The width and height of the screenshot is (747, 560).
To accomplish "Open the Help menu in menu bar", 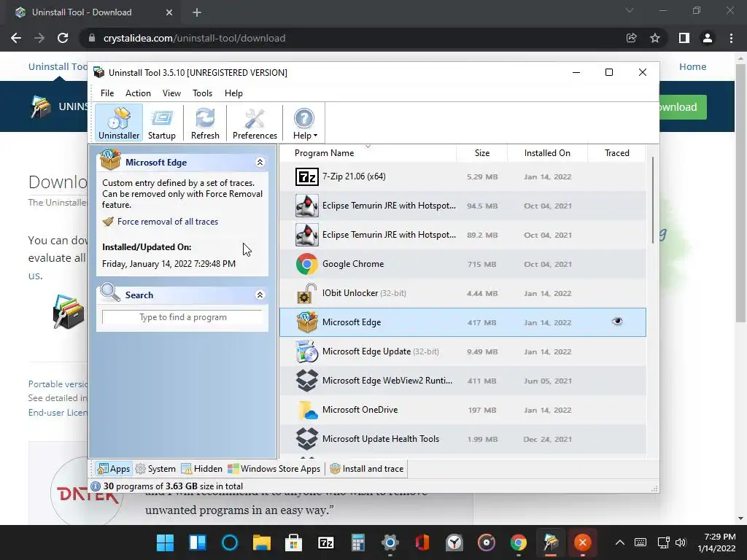I will point(233,93).
